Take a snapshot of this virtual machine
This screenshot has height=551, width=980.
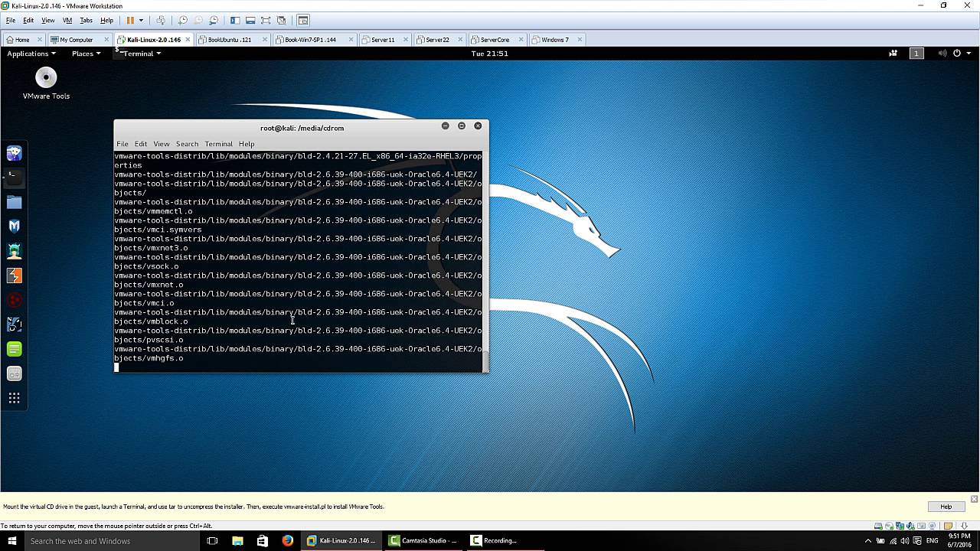click(182, 20)
